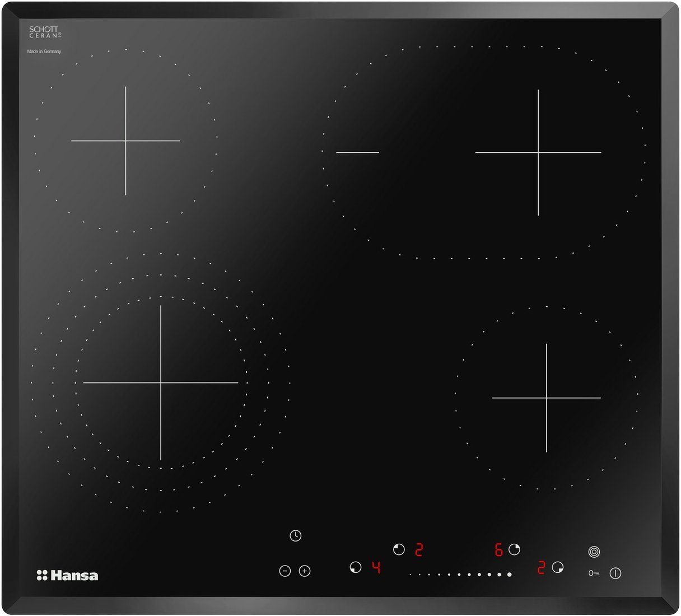
Task: Click the front-right burner center cross
Action: (x=546, y=398)
